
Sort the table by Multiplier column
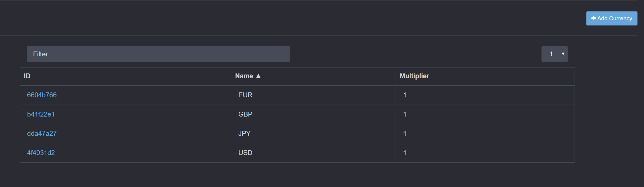(x=414, y=76)
